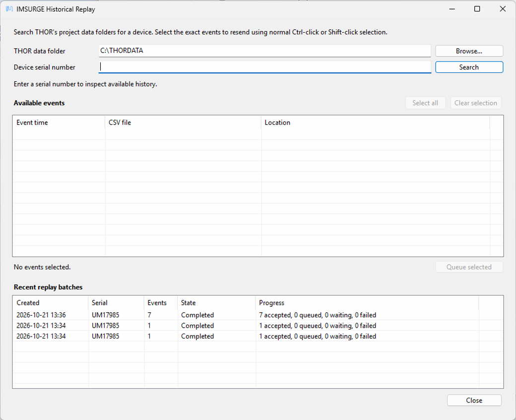Minimize the IMSURGE Historical Replay window

[452, 9]
